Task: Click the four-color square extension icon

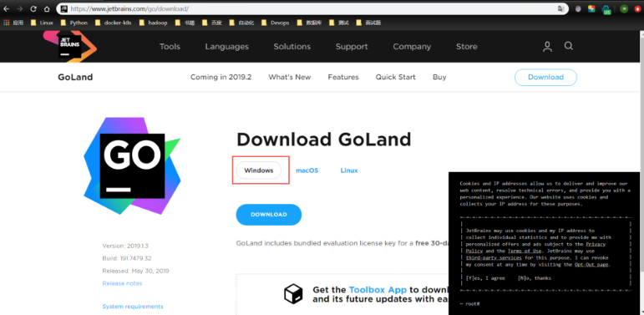Action: tap(591, 8)
